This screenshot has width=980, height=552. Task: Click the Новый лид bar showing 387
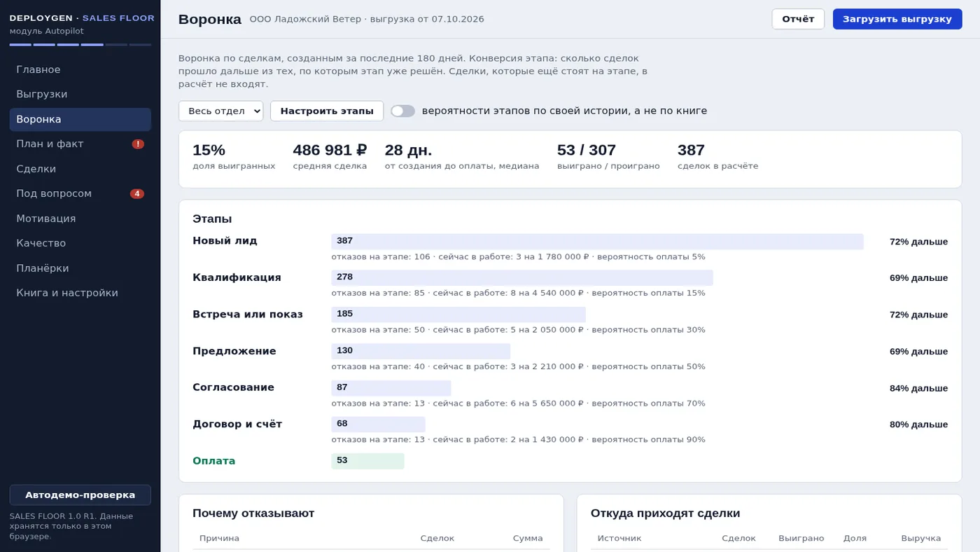tap(597, 241)
